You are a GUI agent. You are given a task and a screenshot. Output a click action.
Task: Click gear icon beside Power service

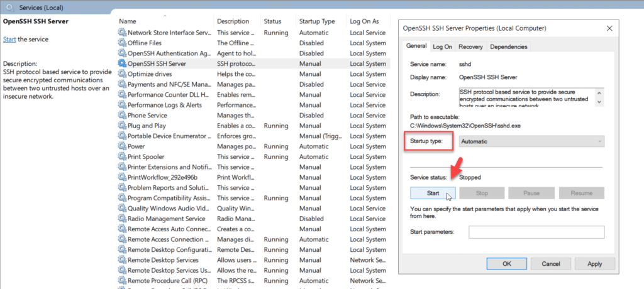122,146
